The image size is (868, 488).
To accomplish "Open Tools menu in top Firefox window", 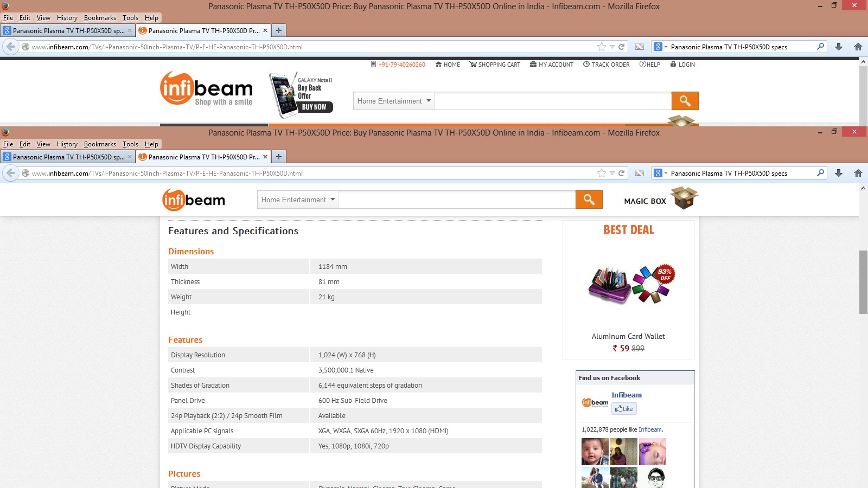I will point(130,18).
